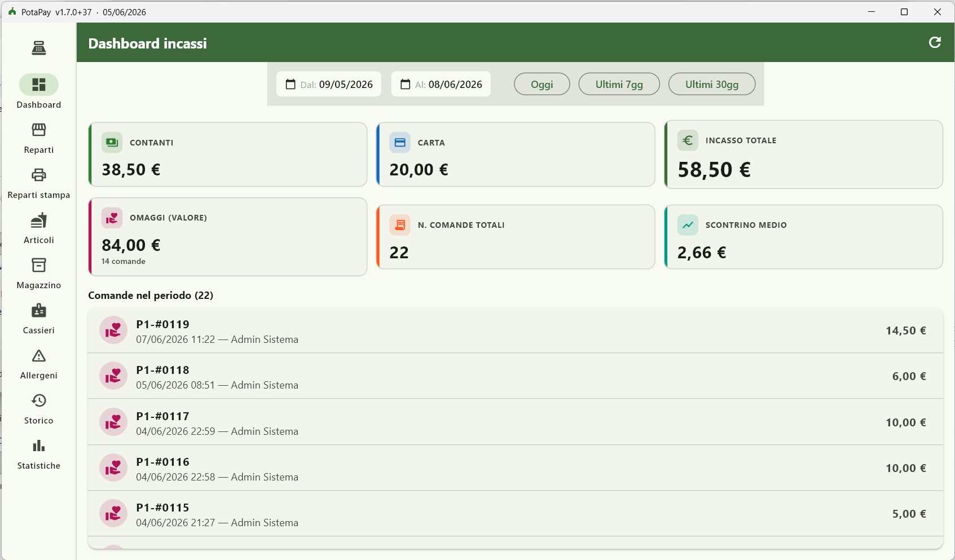Viewport: 955px width, 560px height.
Task: Open the Reparti section icon
Action: tap(38, 130)
